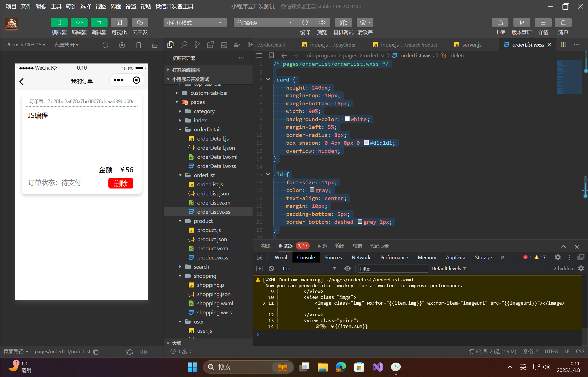Click the 真机调试 bug icon
Screen dimensions: 588x377
343,23
